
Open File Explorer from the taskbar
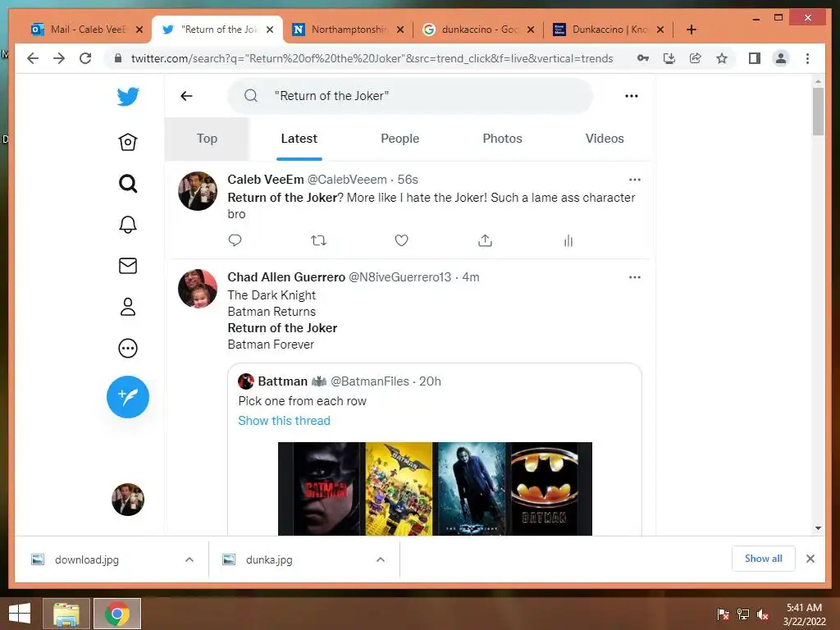(x=66, y=614)
